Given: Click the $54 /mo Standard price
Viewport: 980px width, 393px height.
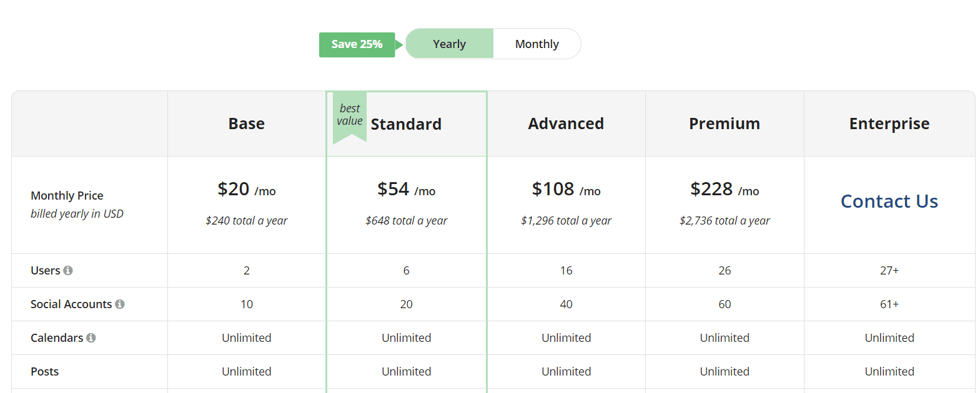Looking at the screenshot, I should click(x=406, y=189).
